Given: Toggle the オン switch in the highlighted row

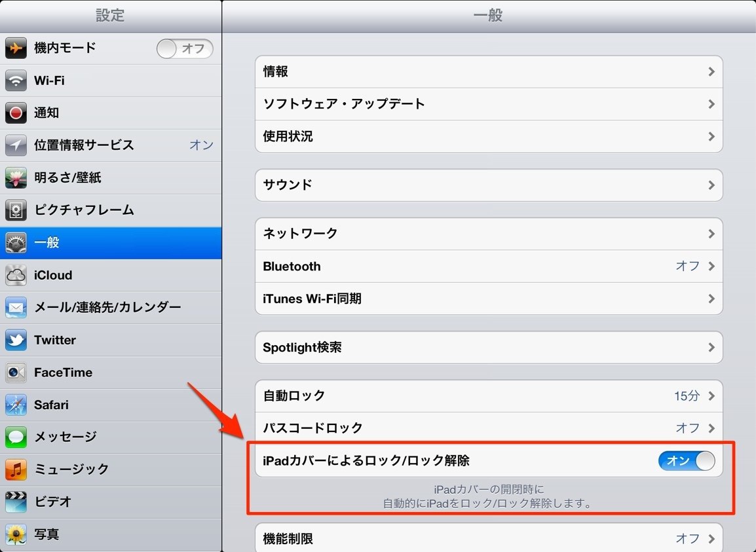Looking at the screenshot, I should point(686,461).
